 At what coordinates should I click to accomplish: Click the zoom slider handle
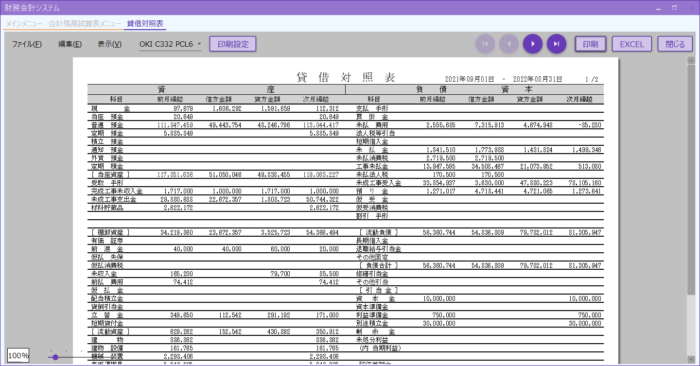[x=55, y=357]
